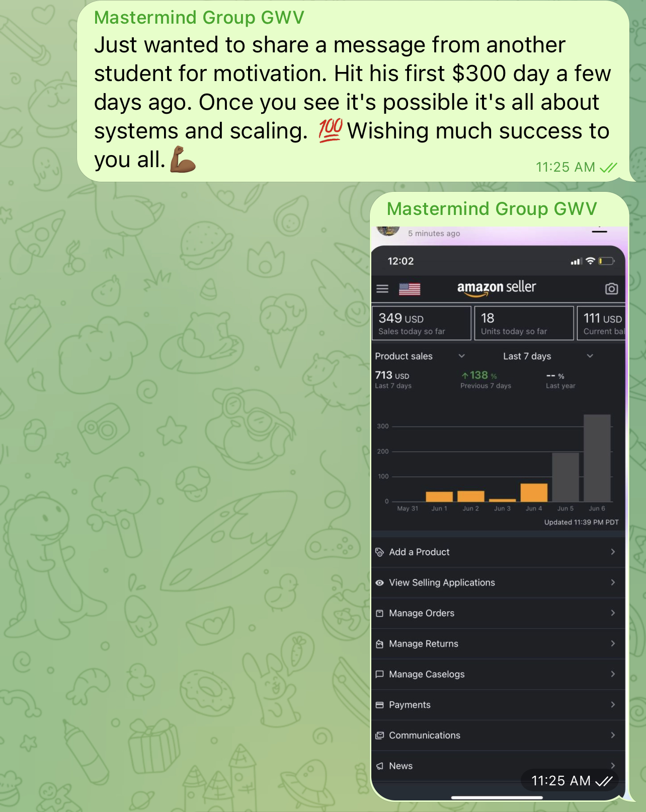The image size is (646, 812).
Task: Click the eye icon for Selling Applications
Action: tap(380, 583)
